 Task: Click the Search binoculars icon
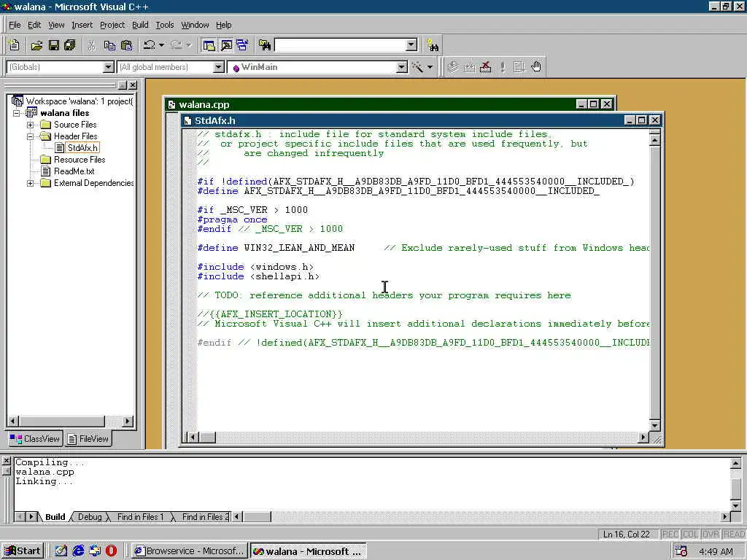point(433,45)
